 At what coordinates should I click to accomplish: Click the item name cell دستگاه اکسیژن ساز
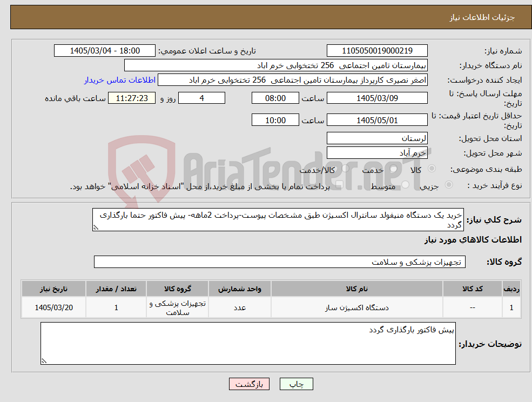[x=356, y=307]
